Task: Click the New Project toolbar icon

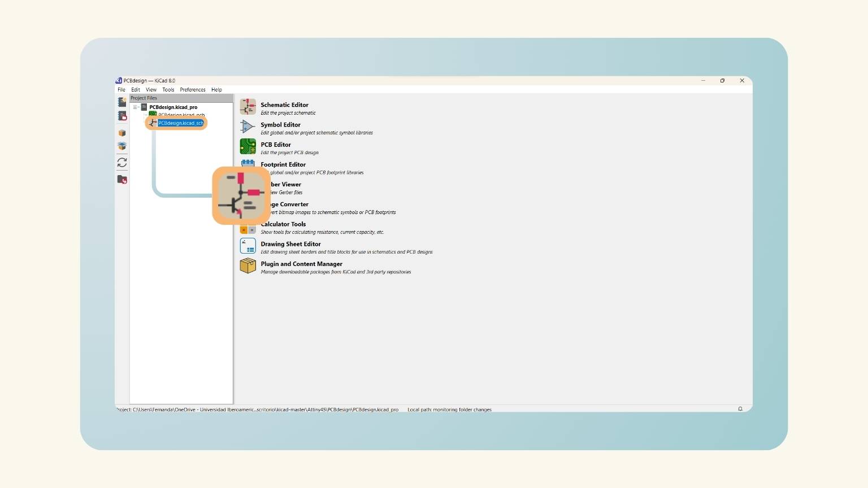Action: tap(122, 102)
